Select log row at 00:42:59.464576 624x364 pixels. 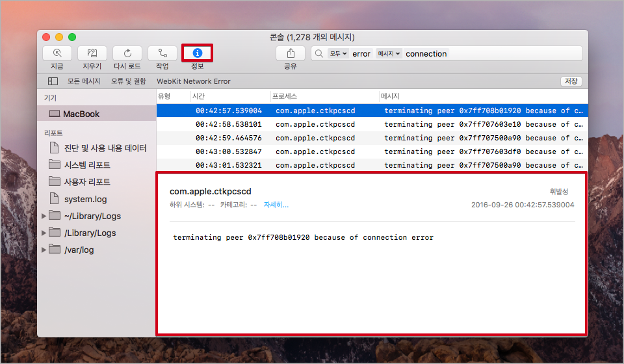click(372, 138)
